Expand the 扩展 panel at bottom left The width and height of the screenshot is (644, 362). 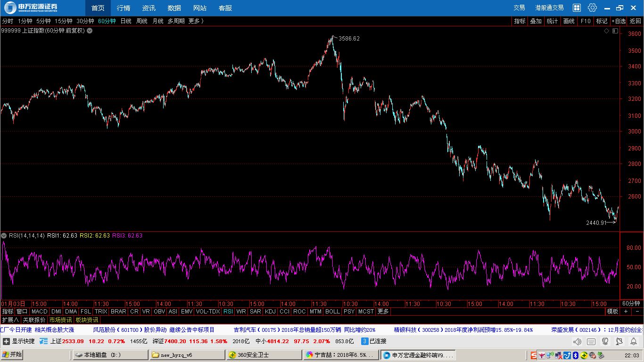click(10, 320)
